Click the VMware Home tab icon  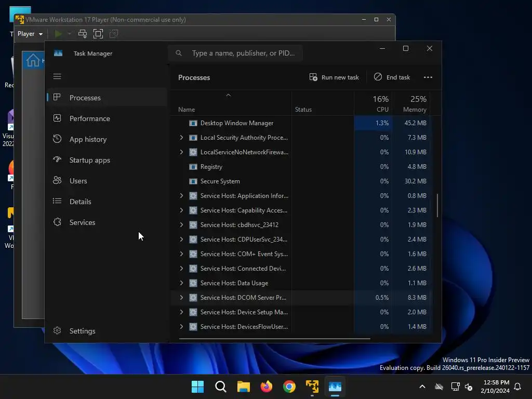(33, 60)
